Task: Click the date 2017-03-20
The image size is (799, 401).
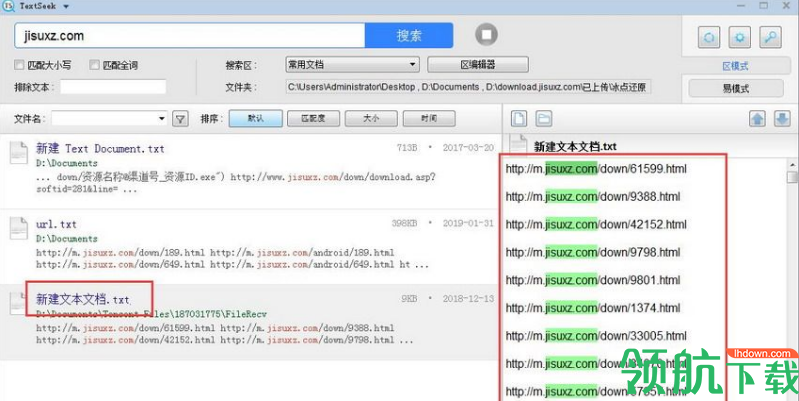Action: point(468,148)
